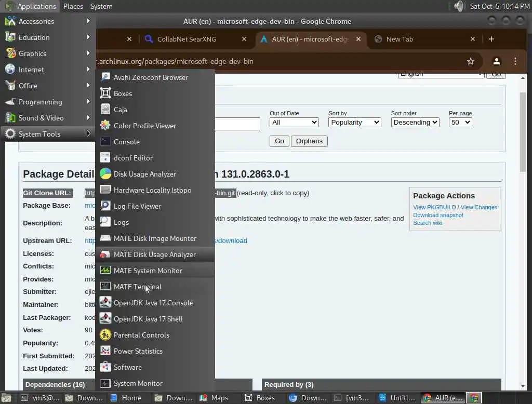This screenshot has height=404, width=532.
Task: Click the keywords search input field
Action: [237, 124]
